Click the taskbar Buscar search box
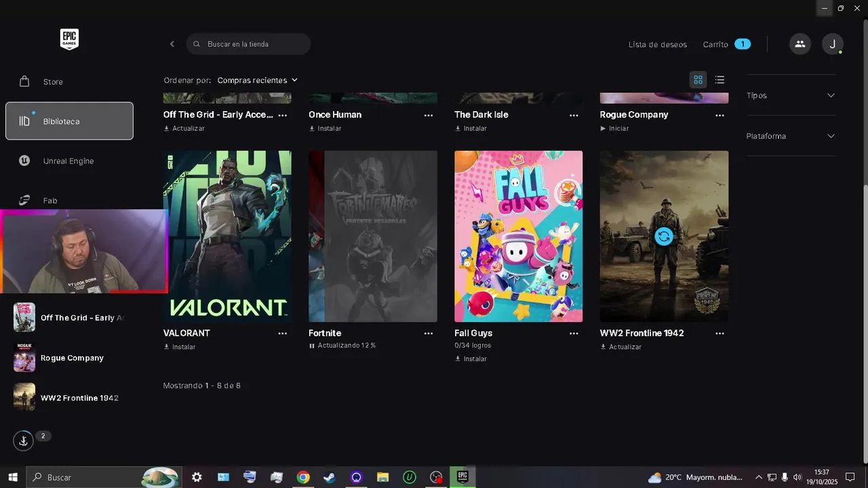 pyautogui.click(x=104, y=477)
